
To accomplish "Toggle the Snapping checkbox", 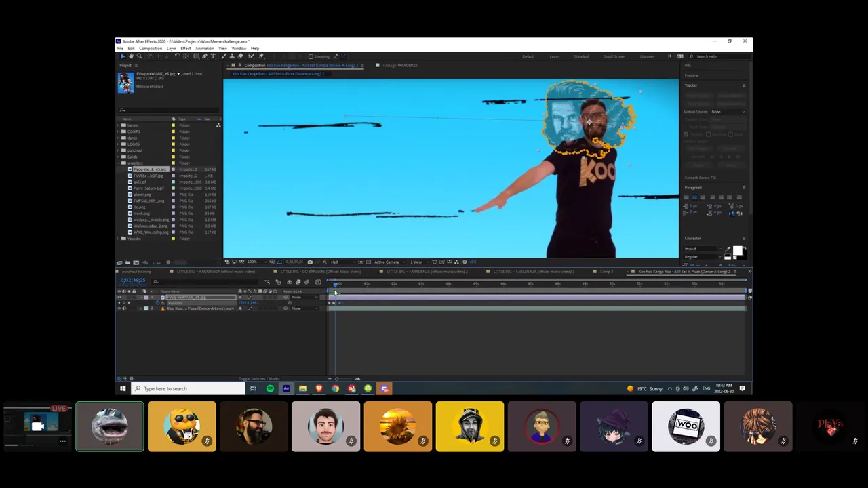I will 311,56.
